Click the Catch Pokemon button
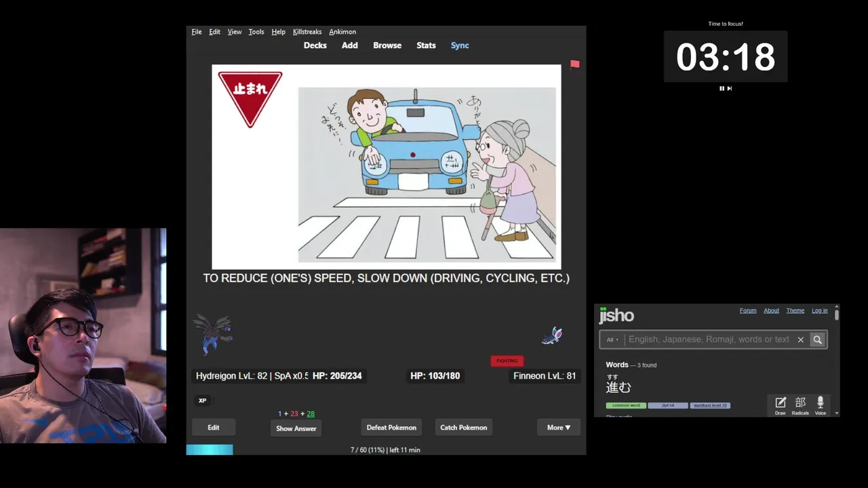Image resolution: width=868 pixels, height=488 pixels. coord(464,428)
